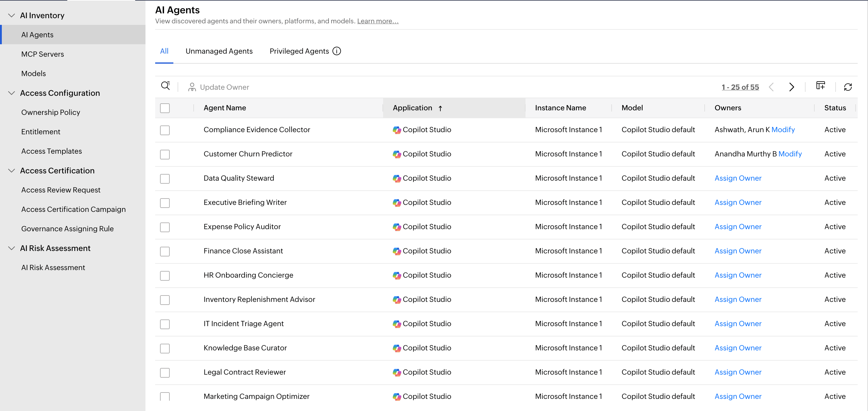Click the Application sort ascending arrow

[x=440, y=108]
